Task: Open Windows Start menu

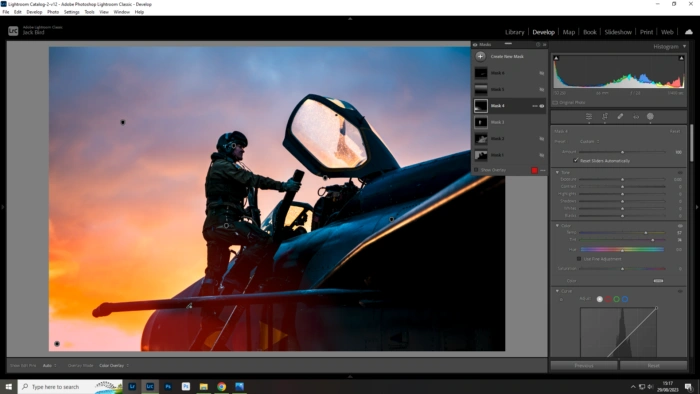Action: [x=8, y=386]
